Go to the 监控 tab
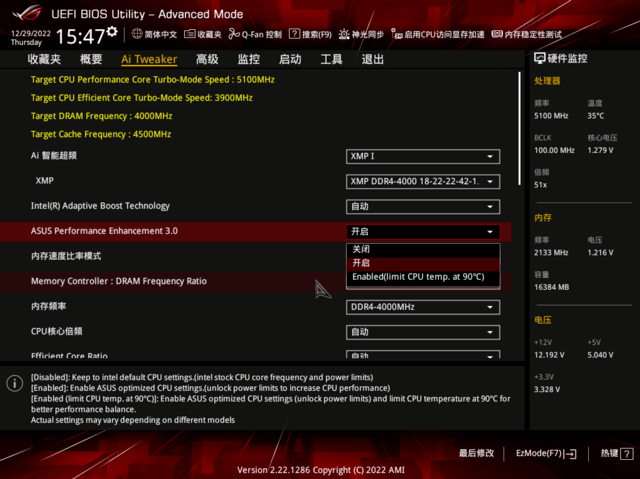 click(x=249, y=60)
